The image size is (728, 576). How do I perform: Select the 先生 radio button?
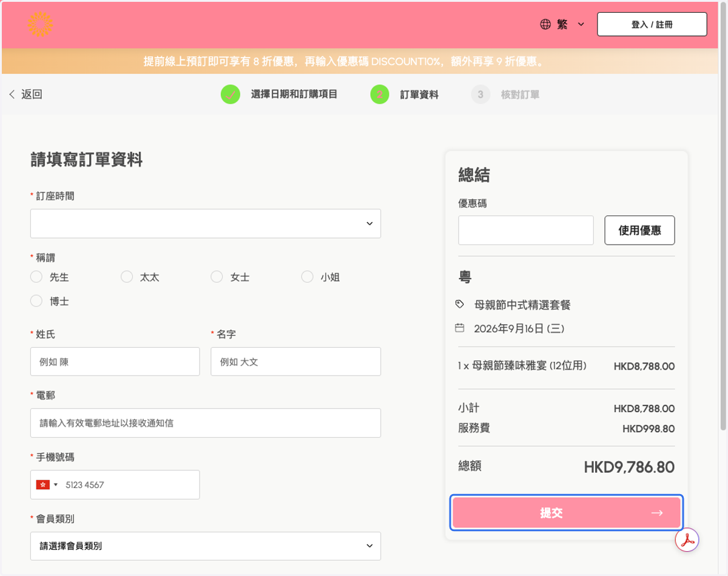pos(36,277)
